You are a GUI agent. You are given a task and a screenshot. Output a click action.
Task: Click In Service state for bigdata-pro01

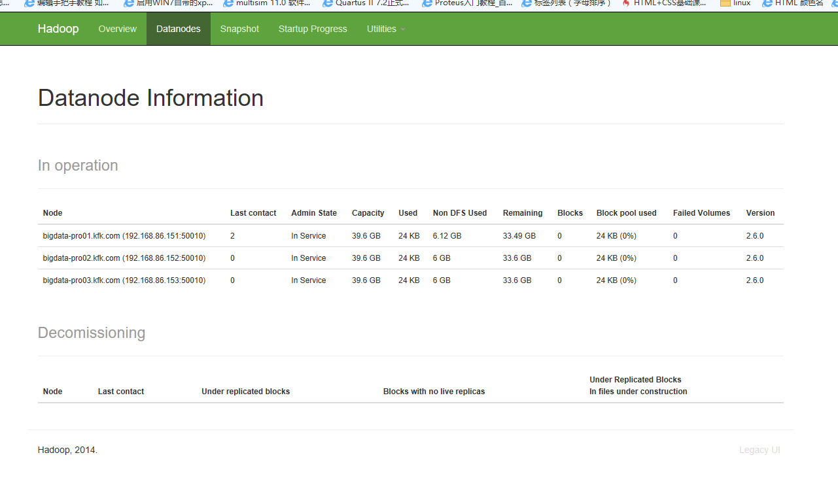point(309,236)
